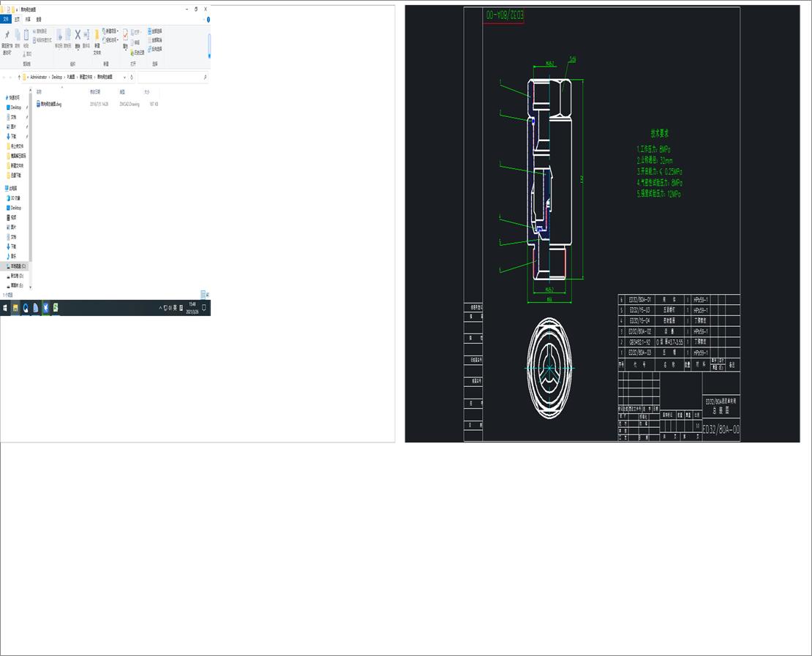The width and height of the screenshot is (812, 656).
Task: Click the input method indicator in system tray
Action: click(x=175, y=308)
